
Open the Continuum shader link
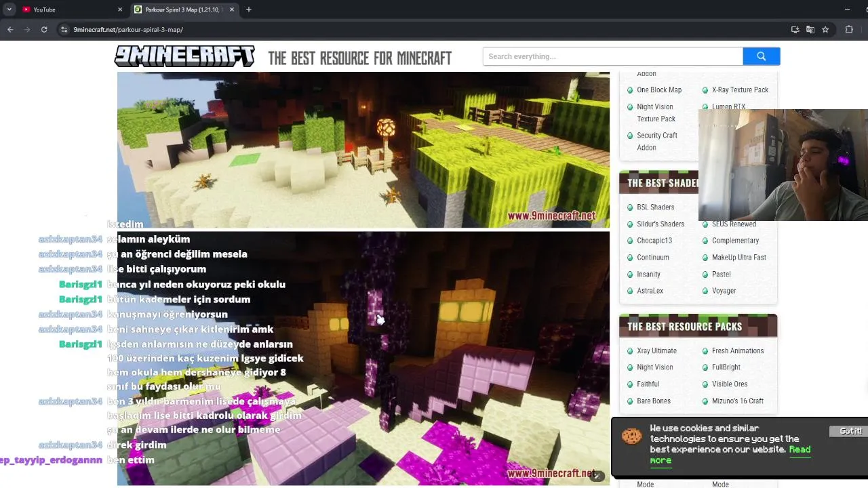653,257
